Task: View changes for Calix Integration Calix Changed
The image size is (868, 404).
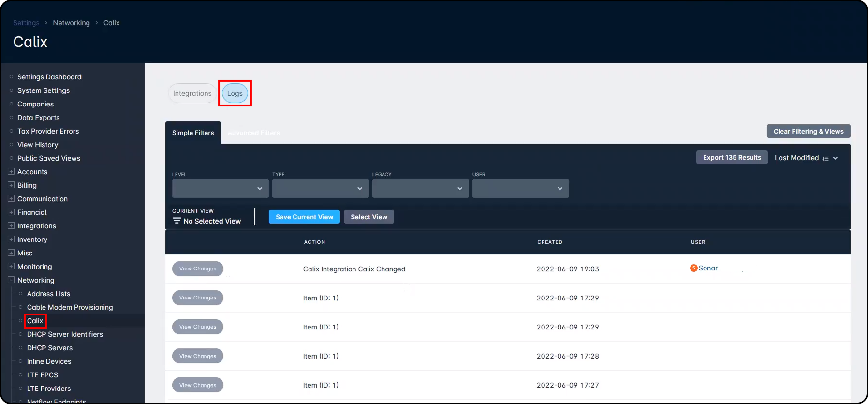Action: [198, 269]
